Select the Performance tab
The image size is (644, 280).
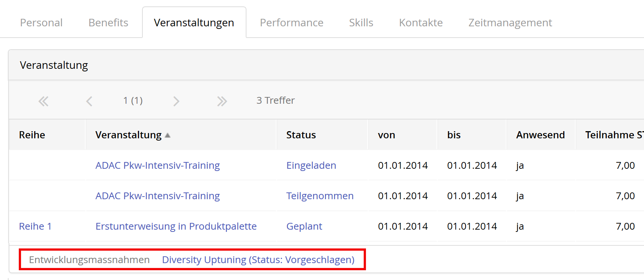292,23
